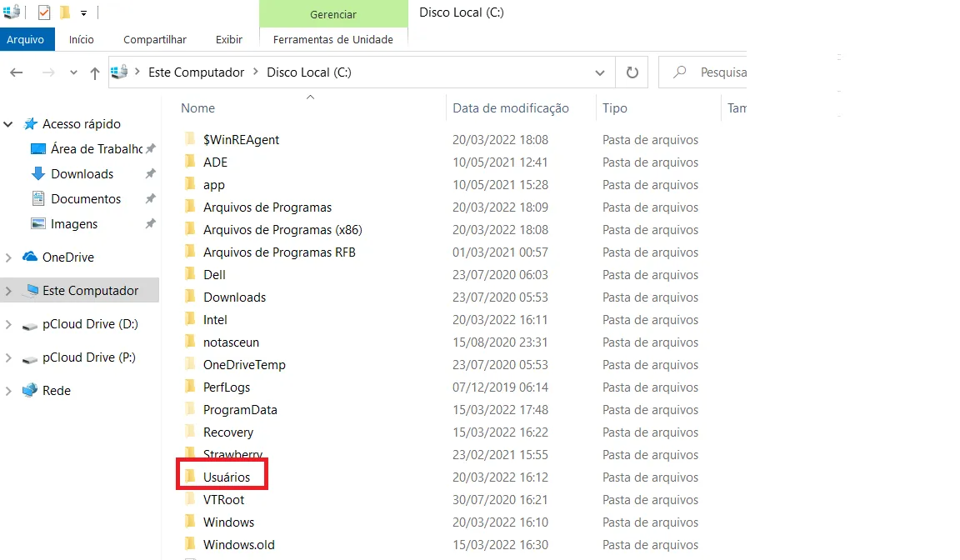The height and width of the screenshot is (560, 960).
Task: Expand the pCloud Drive (D:) node
Action: point(8,324)
